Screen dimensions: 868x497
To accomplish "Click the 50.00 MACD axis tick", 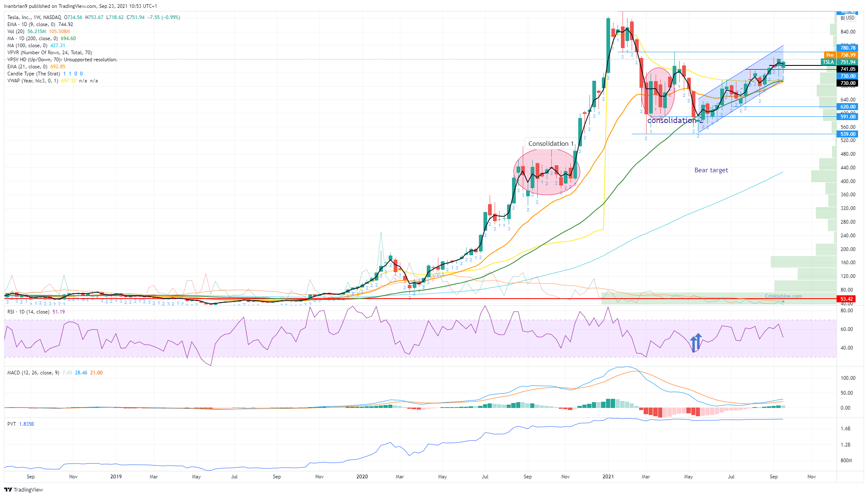I will click(846, 393).
